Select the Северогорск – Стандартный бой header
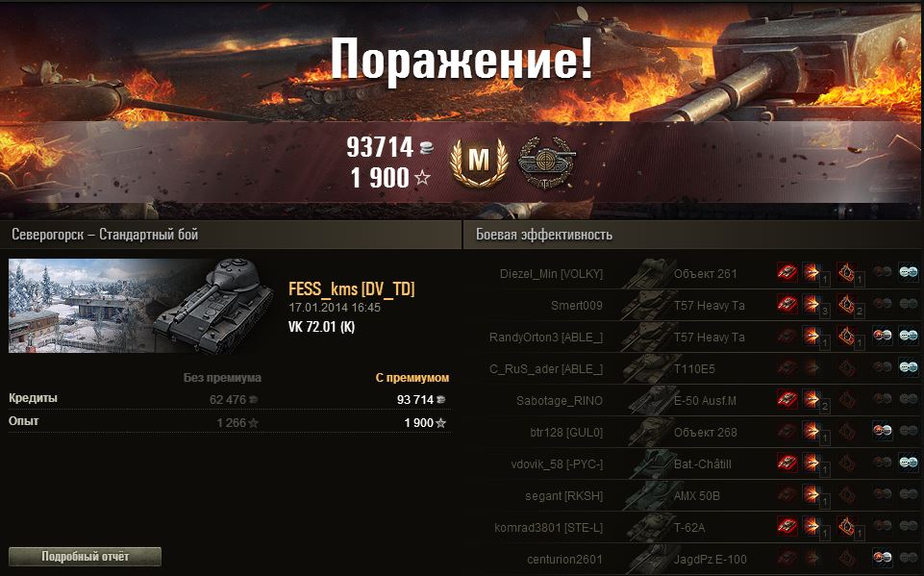924x576 pixels. pyautogui.click(x=105, y=235)
